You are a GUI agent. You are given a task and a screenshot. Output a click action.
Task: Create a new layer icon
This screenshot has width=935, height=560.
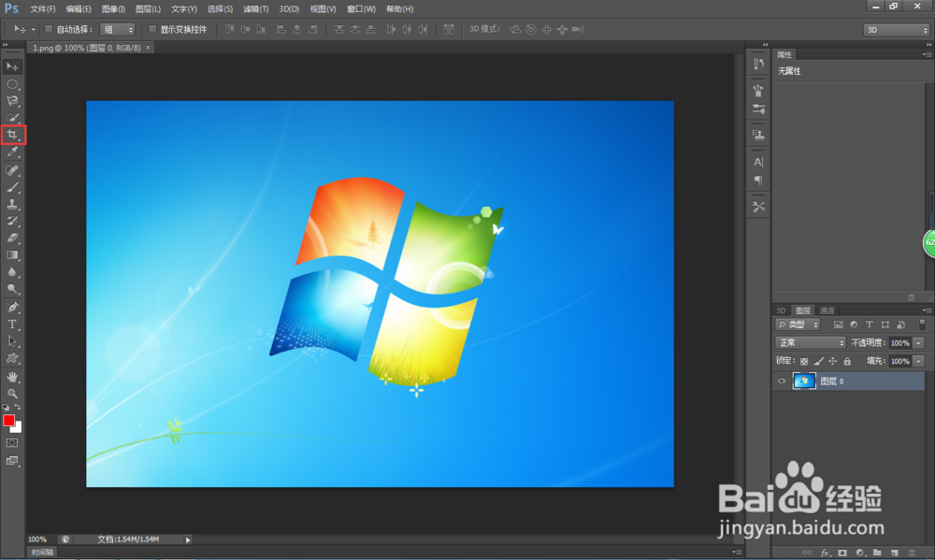click(895, 553)
